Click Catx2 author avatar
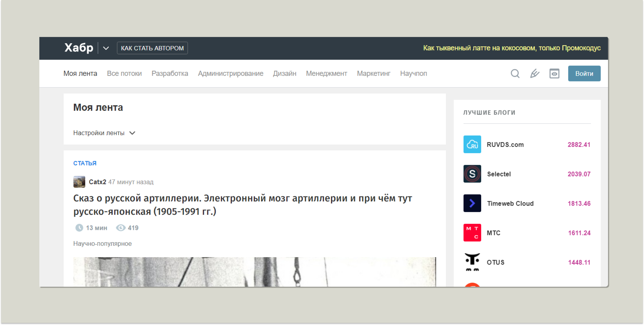 [x=79, y=182]
